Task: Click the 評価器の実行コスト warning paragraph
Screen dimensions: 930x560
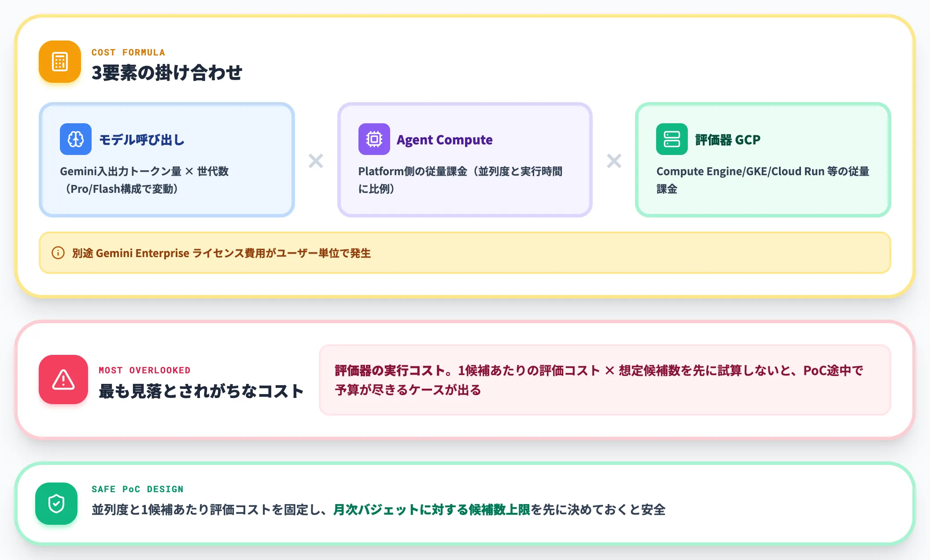Action: (x=599, y=380)
